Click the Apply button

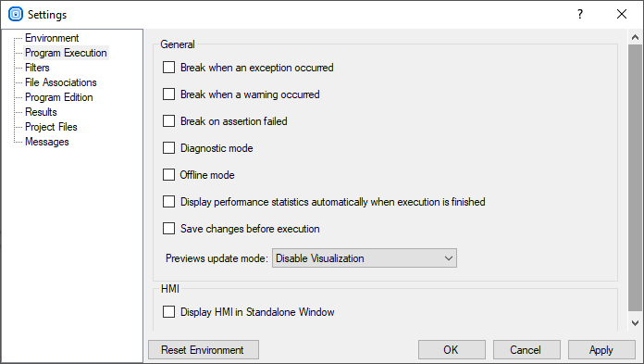tap(601, 349)
